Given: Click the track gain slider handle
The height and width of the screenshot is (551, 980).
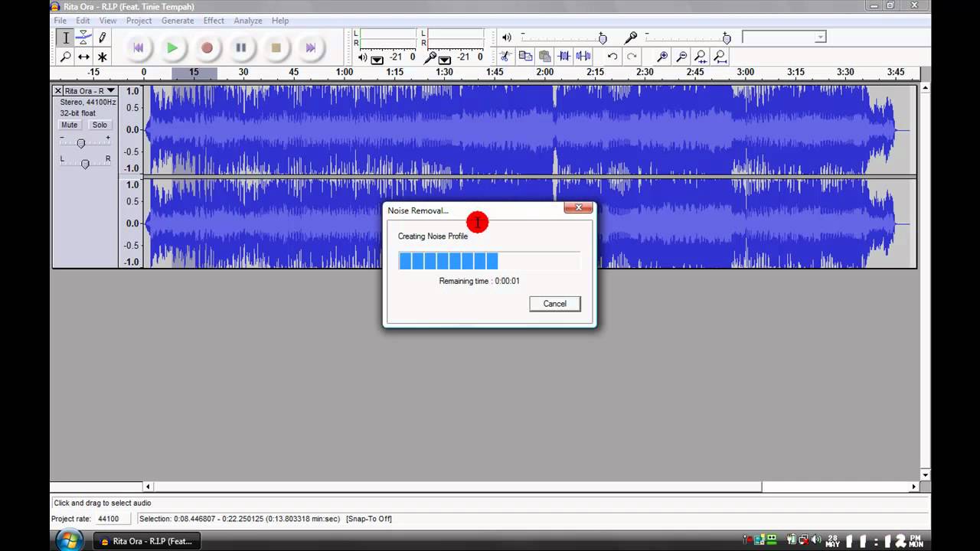Looking at the screenshot, I should [x=80, y=144].
